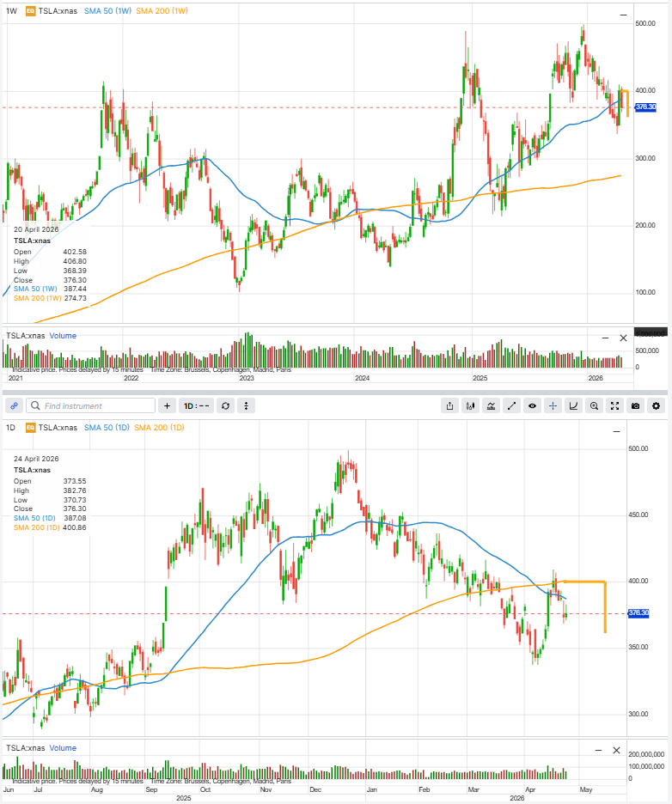672x804 pixels.
Task: Click the 376.30 price tag on daily axis
Action: (638, 612)
